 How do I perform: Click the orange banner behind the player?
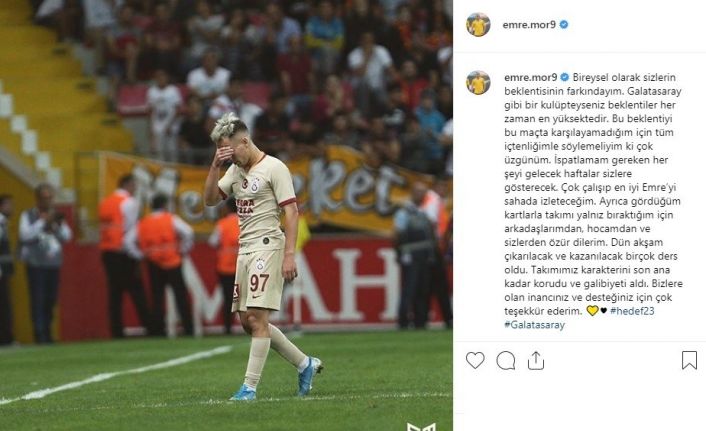tap(270, 191)
